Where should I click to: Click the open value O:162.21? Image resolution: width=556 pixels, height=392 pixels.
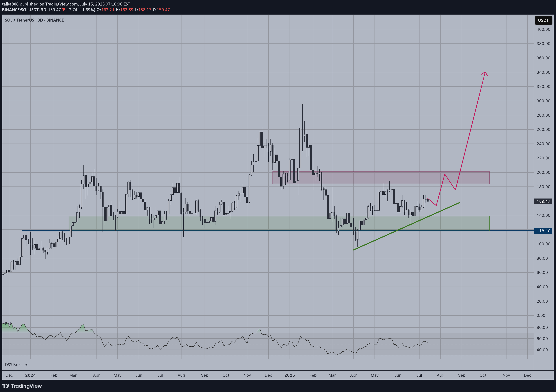(105, 10)
